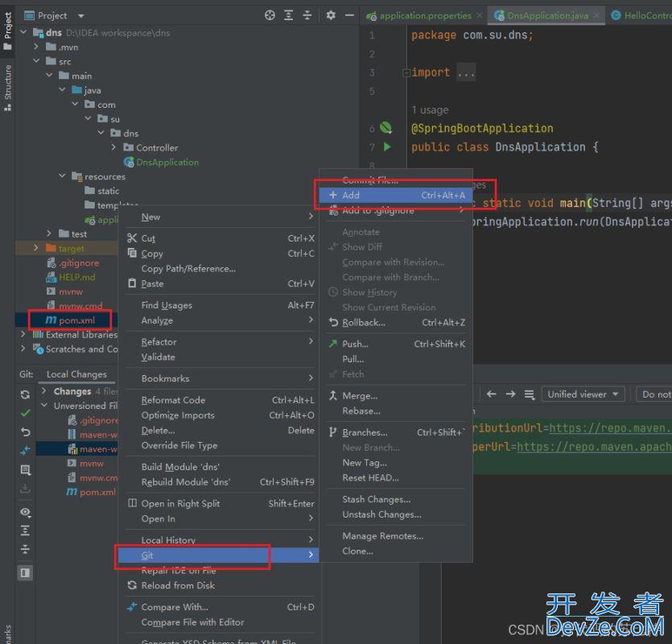This screenshot has height=644, width=672.
Task: Expand External Libraries node
Action: [23, 334]
